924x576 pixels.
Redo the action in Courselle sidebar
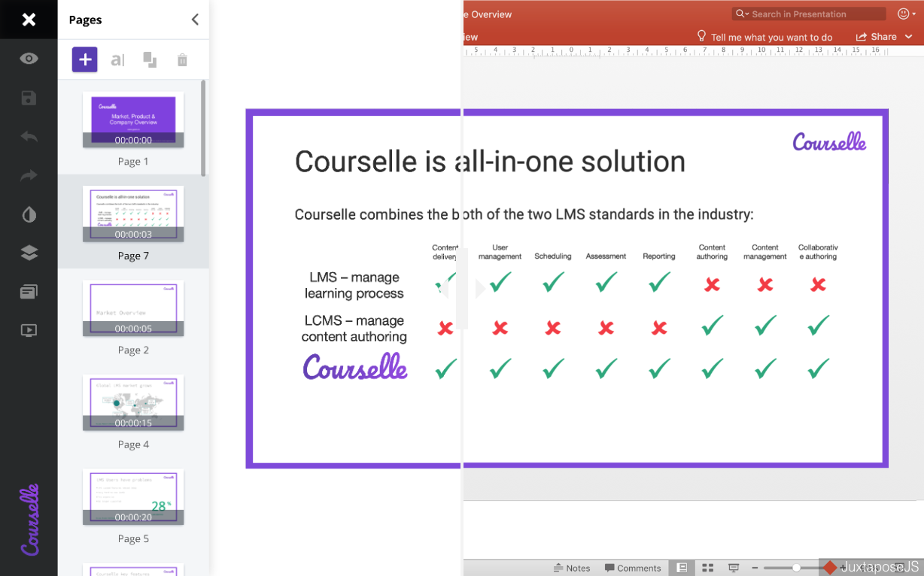[29, 176]
